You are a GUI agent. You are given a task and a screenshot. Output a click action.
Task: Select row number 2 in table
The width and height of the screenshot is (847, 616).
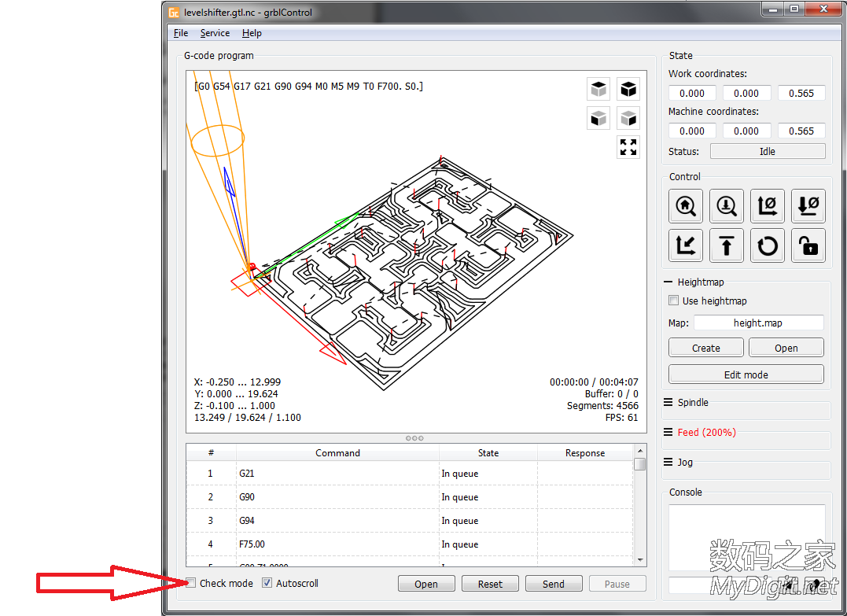pyautogui.click(x=211, y=497)
